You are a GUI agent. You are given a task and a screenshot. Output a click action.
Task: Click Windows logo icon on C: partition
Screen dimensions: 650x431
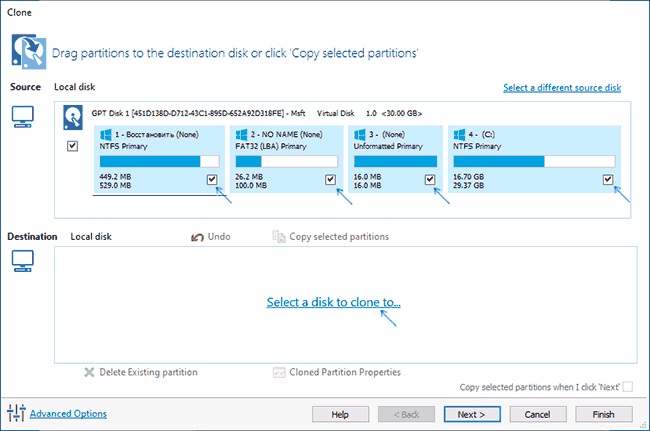pos(459,134)
